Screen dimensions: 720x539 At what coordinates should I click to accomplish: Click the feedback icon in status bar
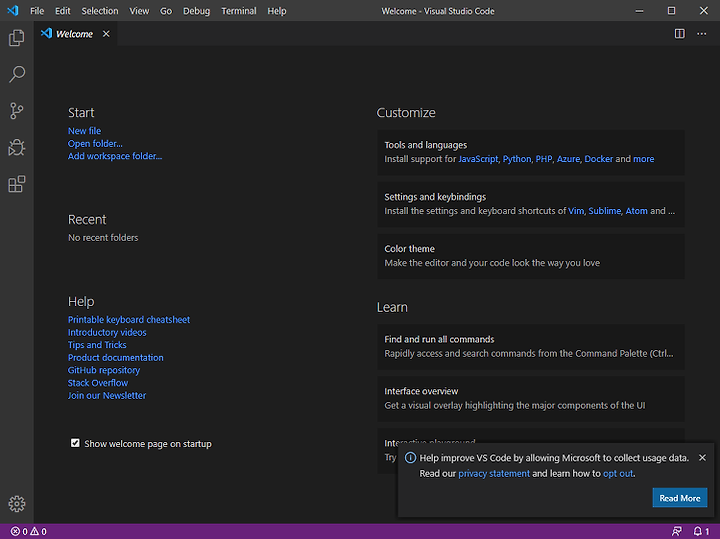pyautogui.click(x=676, y=531)
